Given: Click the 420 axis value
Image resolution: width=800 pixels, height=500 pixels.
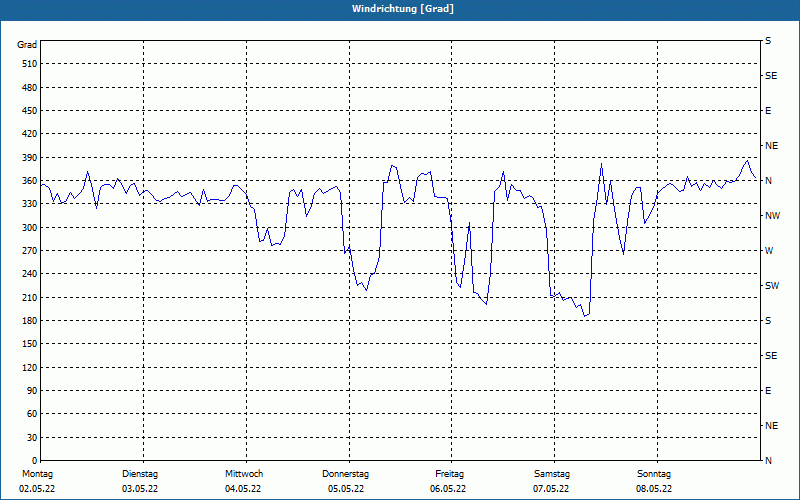Looking at the screenshot, I should point(30,134).
